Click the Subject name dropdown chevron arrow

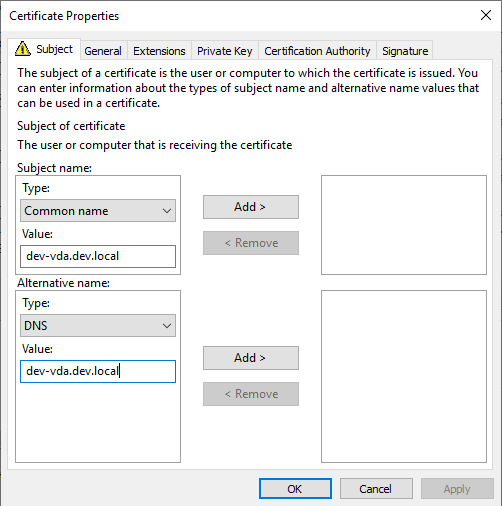(x=167, y=211)
